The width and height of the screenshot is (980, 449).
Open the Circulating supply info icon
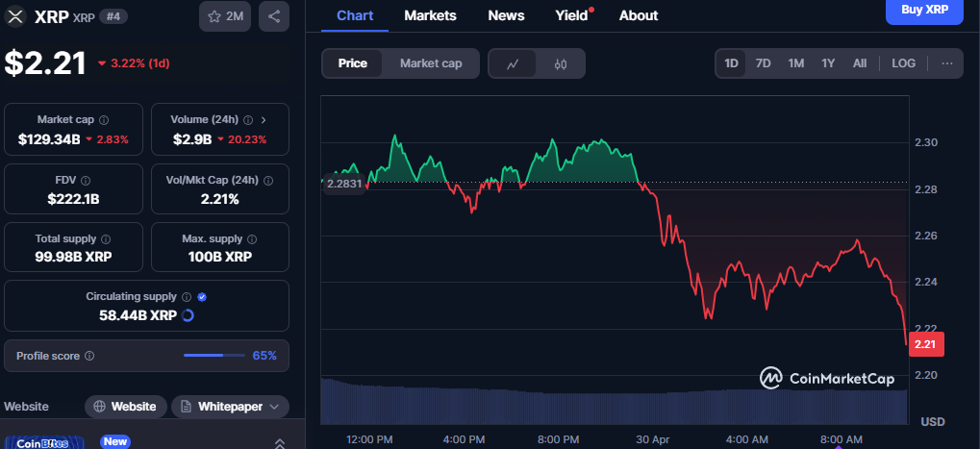tap(187, 297)
